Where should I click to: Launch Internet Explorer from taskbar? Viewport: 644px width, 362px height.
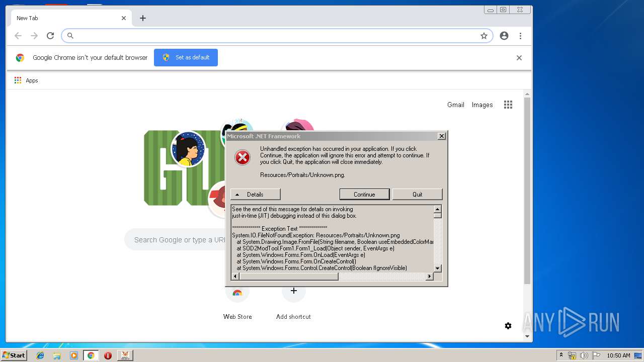coord(40,355)
